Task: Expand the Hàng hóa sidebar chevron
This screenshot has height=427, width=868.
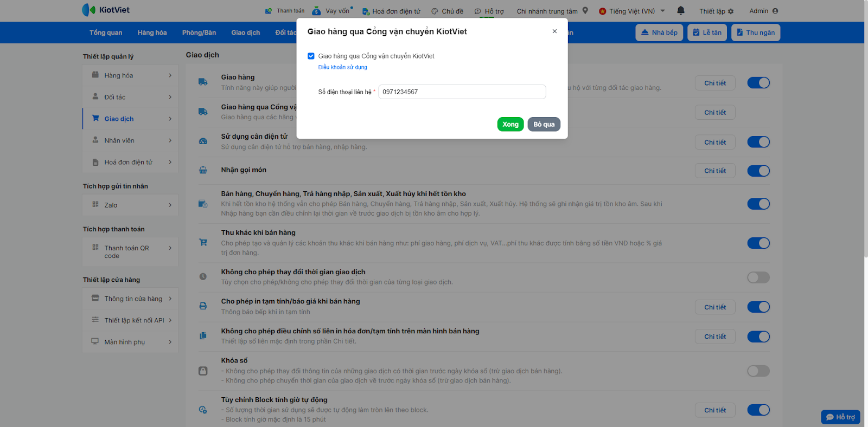Action: click(170, 75)
